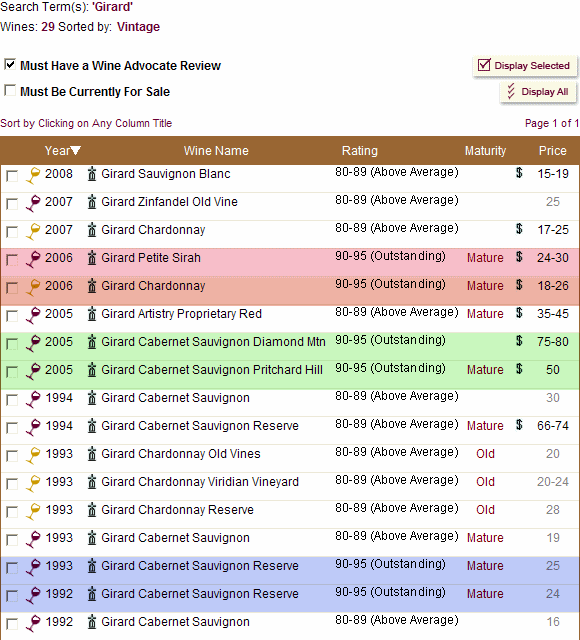
Task: Click wine glass icon for 2006 Petite Sirah
Action: pos(33,260)
